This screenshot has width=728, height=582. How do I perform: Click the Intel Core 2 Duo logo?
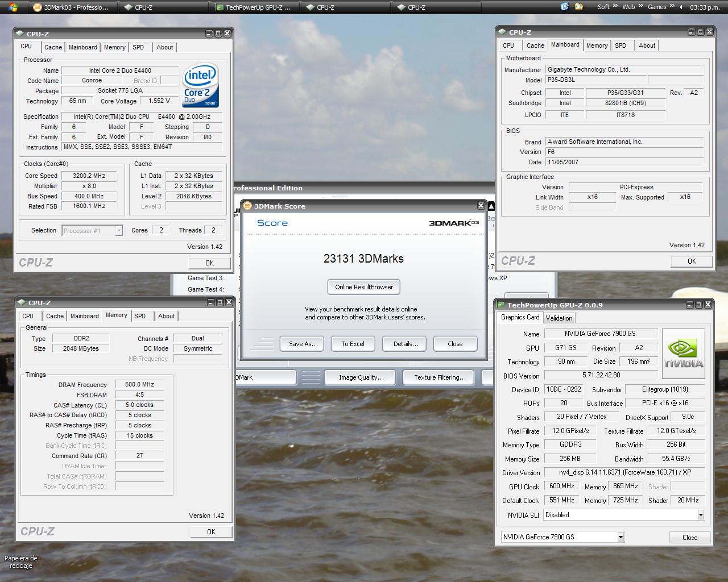click(x=201, y=85)
